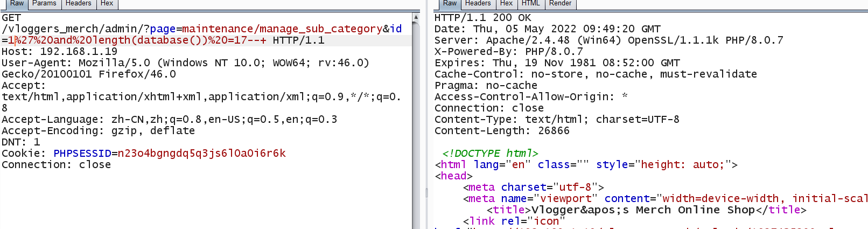Click the request Connection: close line
868x229 pixels.
click(x=57, y=165)
